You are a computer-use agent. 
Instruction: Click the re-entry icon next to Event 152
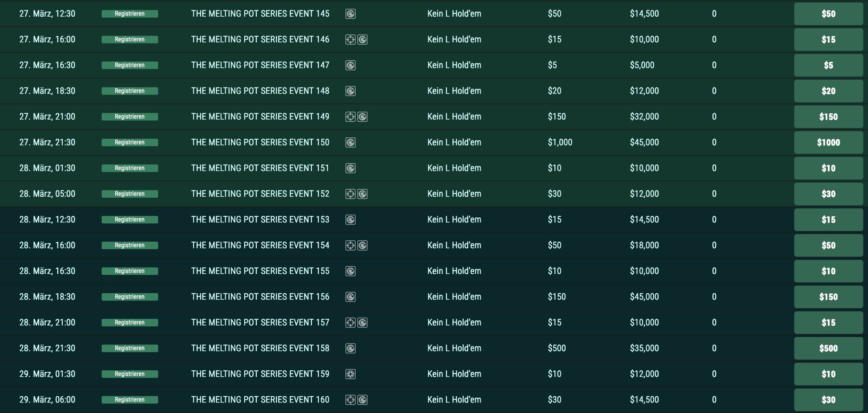click(362, 194)
